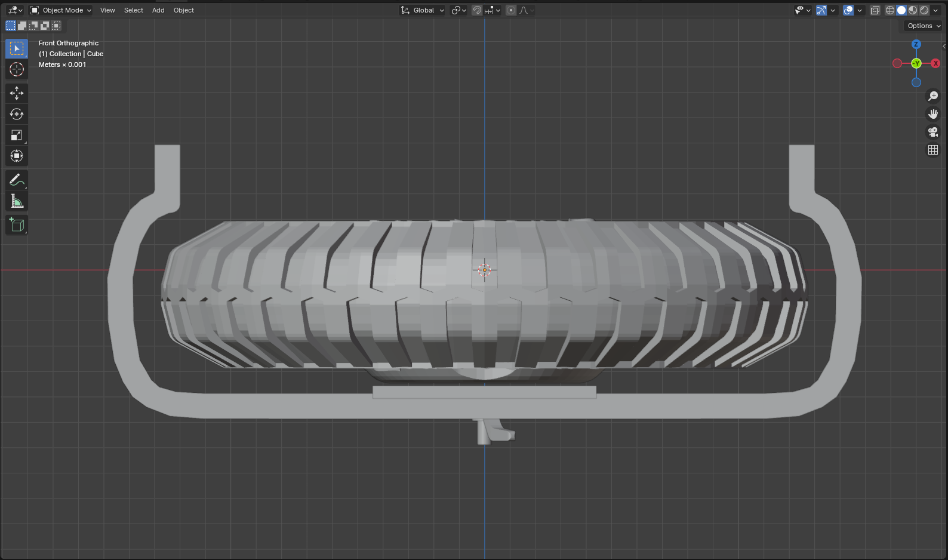Open the Object Mode dropdown

(x=61, y=10)
